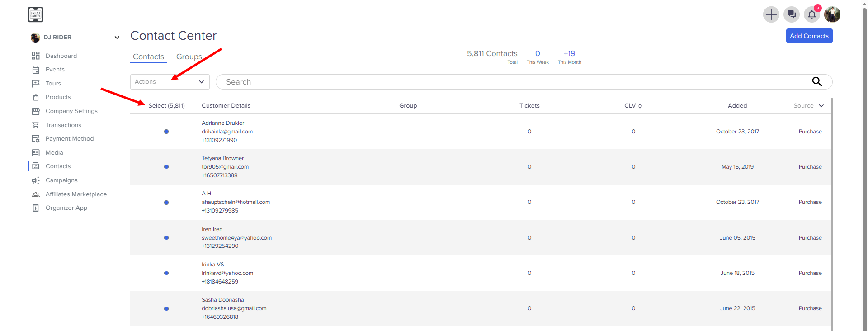Go to Media menu item
Viewport: 868px width, 331px height.
pyautogui.click(x=54, y=153)
